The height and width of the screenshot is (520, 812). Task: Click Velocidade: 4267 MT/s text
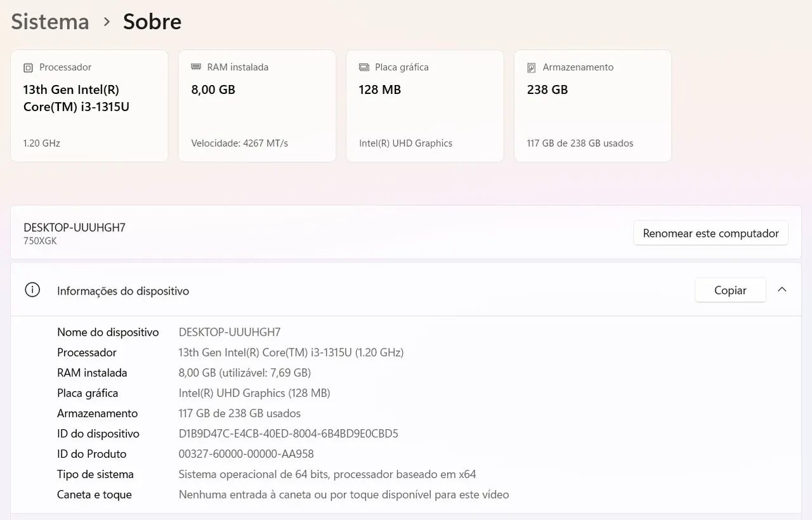[x=240, y=143]
